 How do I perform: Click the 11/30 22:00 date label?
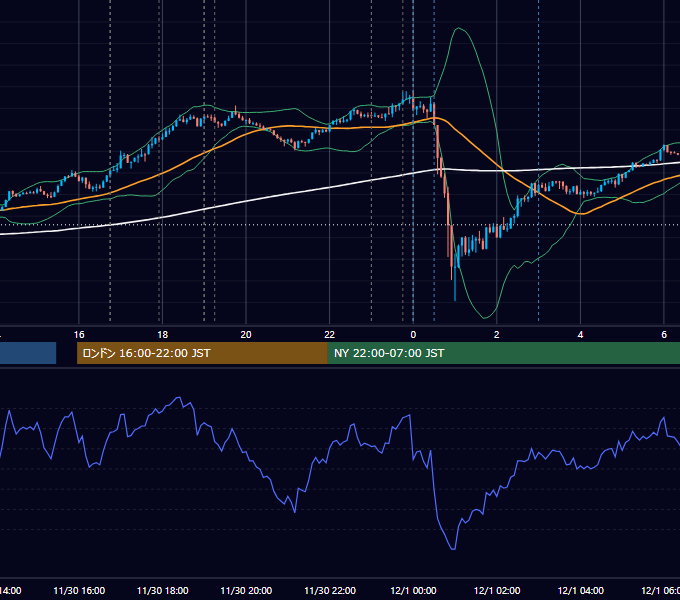330,591
